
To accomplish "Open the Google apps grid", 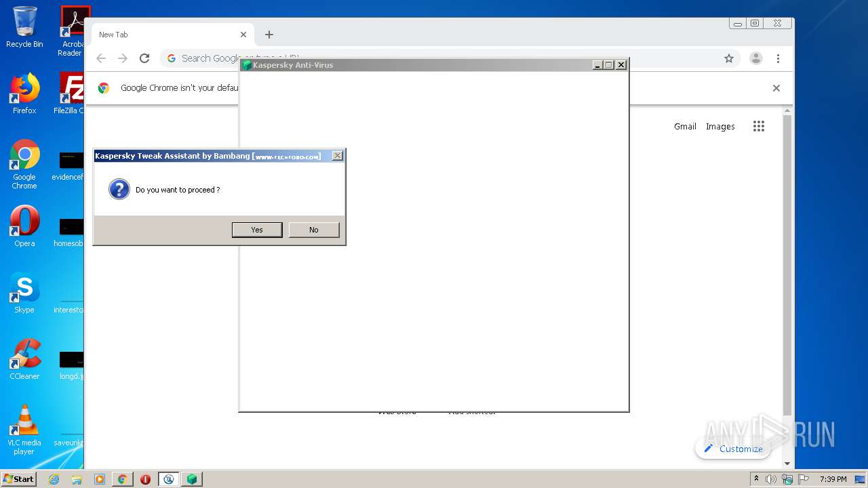I will (x=759, y=126).
